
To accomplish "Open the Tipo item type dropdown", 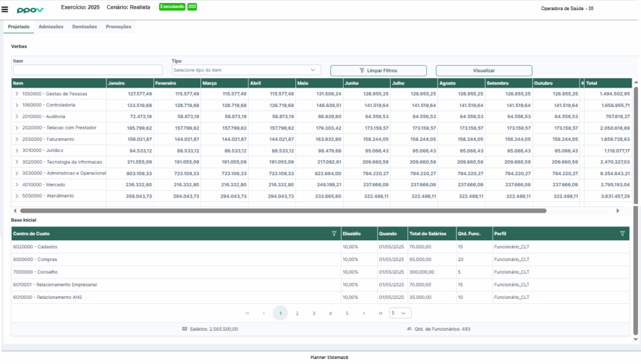I will tap(246, 70).
